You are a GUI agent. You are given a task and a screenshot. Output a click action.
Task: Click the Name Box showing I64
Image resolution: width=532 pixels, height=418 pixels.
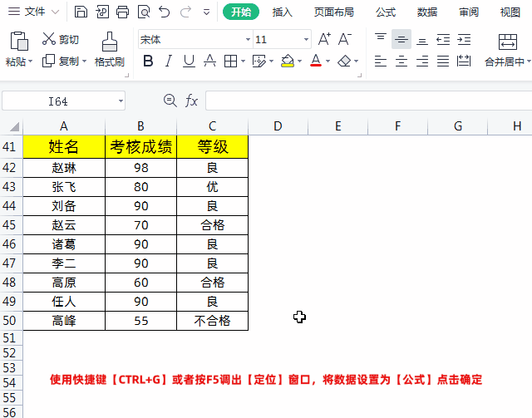point(63,101)
